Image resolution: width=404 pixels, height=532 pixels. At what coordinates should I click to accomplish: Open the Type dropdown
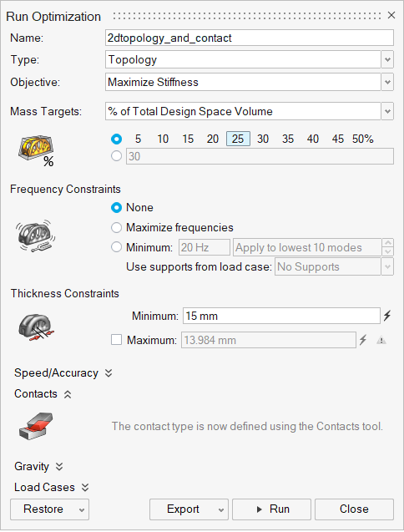pyautogui.click(x=387, y=60)
